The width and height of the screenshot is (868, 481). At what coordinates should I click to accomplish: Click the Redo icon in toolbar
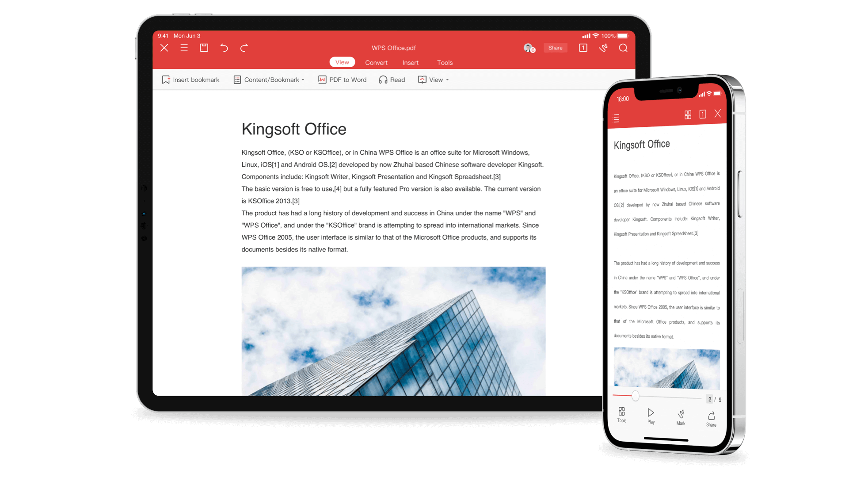[244, 47]
